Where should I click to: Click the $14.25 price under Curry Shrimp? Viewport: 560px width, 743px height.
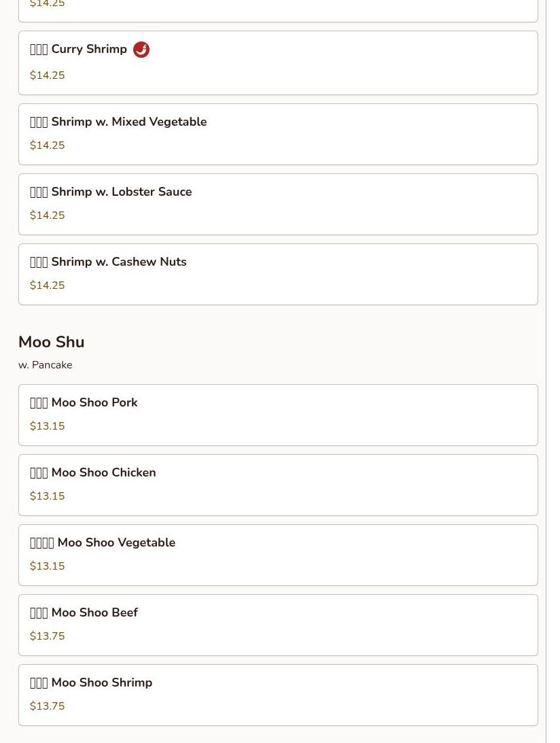click(x=48, y=75)
